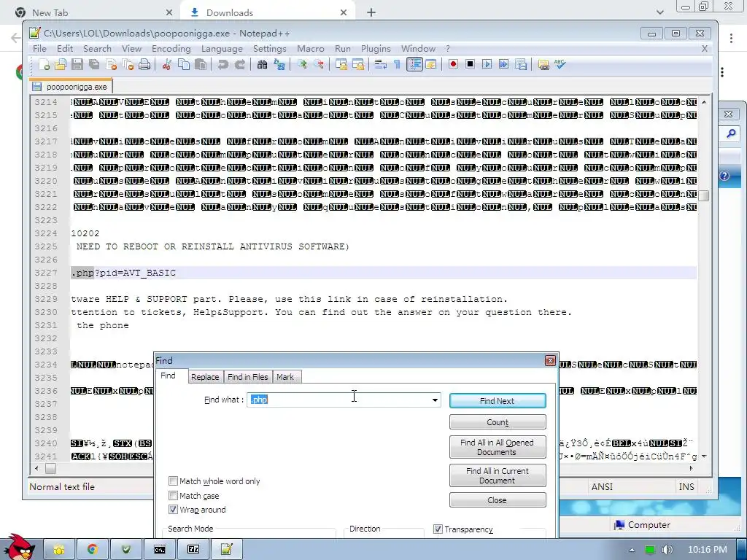Toggle the Indent Guide toolbar icon
Screen dimensions: 747x560
[x=414, y=64]
